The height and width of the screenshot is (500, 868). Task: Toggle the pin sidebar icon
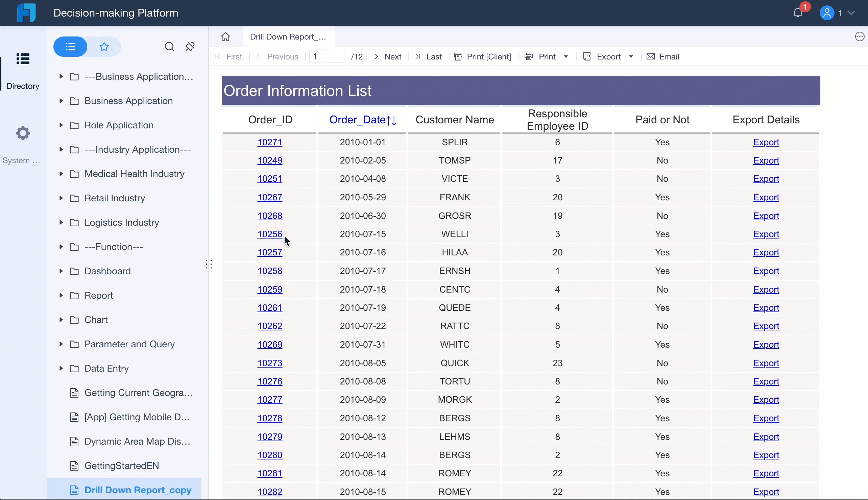[x=190, y=46]
